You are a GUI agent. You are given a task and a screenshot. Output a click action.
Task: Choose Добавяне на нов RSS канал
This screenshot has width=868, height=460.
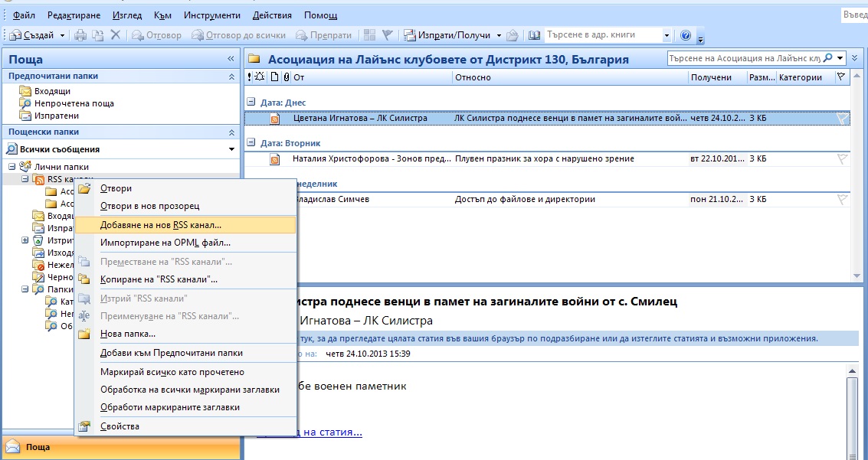161,225
